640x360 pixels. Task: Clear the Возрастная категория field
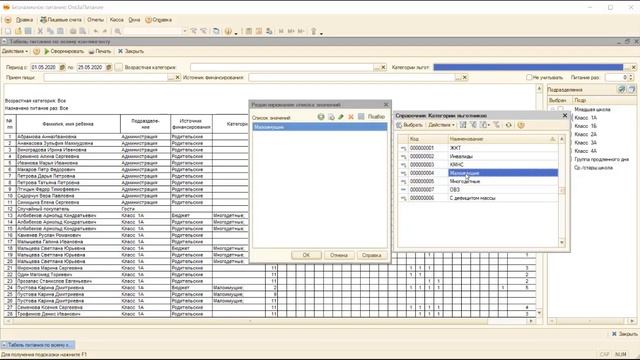click(x=383, y=67)
